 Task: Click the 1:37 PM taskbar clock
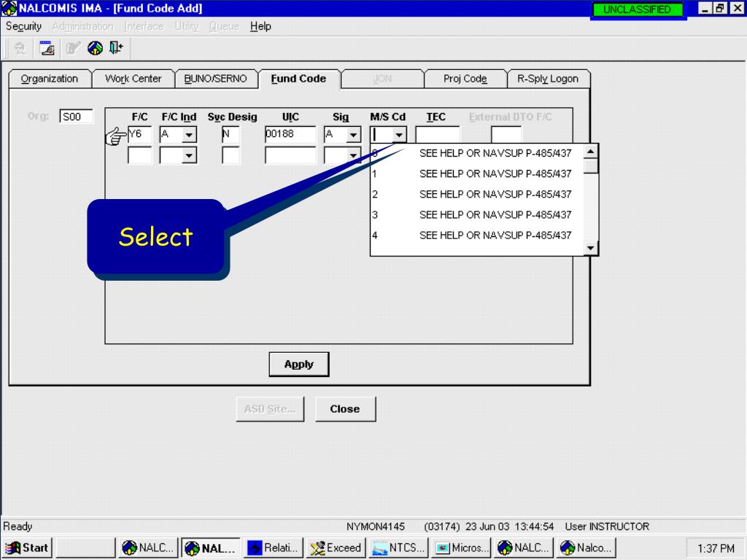716,548
